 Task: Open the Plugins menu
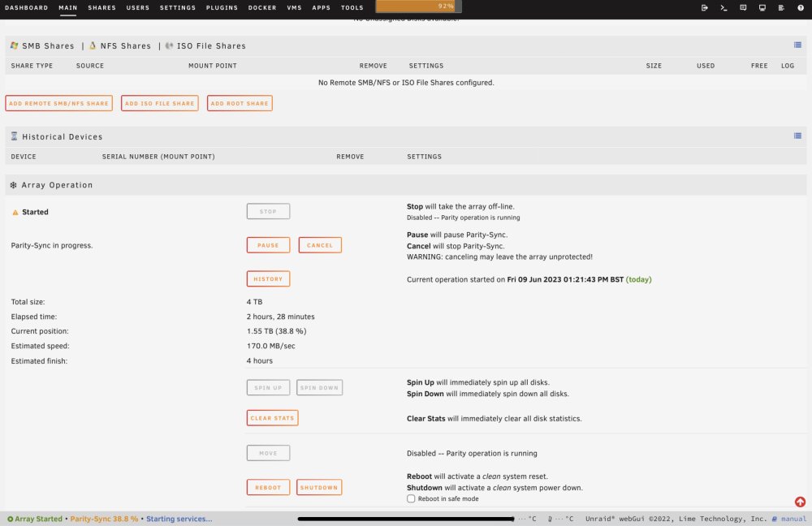(x=222, y=8)
